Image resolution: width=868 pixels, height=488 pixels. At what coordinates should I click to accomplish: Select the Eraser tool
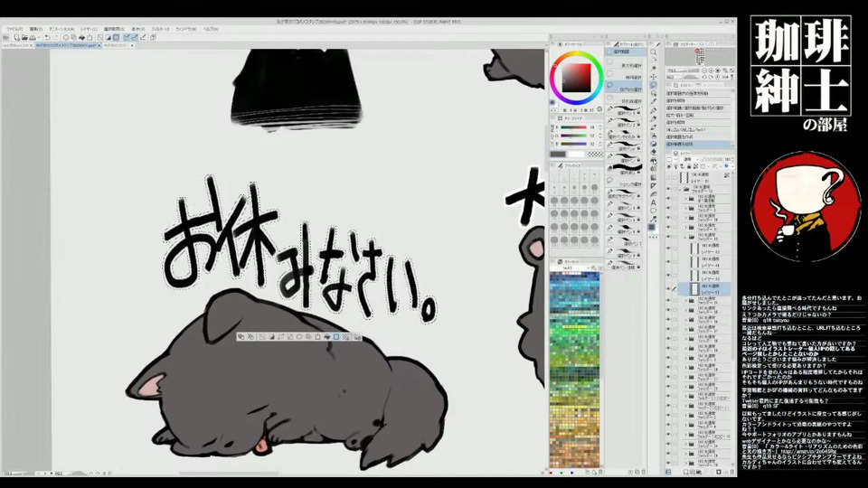(653, 152)
